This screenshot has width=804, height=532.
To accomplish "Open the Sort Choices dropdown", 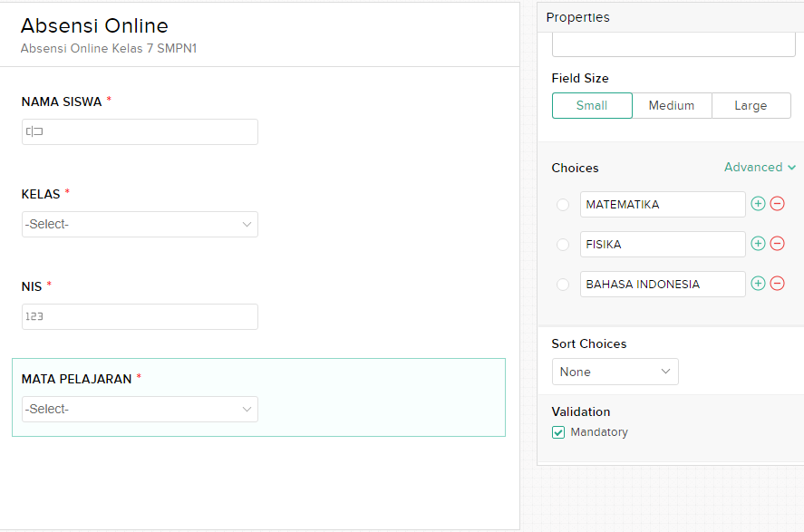I will click(x=615, y=372).
